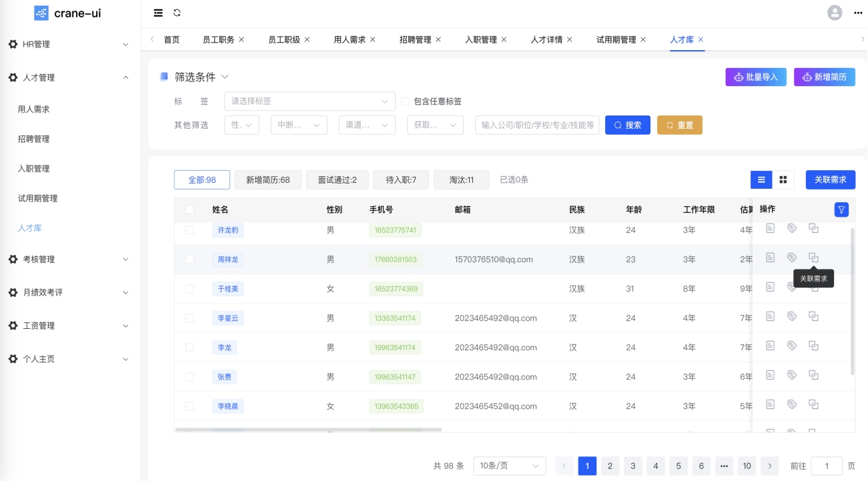Open the user avatar icon

pyautogui.click(x=835, y=13)
